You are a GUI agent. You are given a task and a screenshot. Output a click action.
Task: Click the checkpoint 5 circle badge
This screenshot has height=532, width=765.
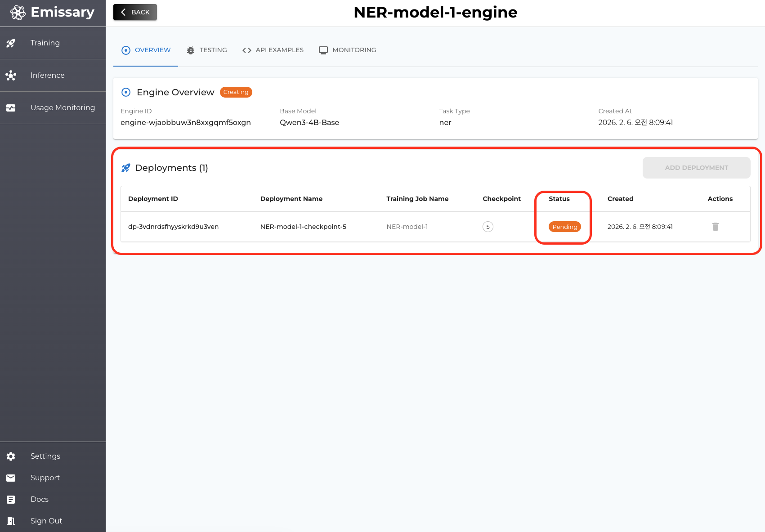point(488,227)
